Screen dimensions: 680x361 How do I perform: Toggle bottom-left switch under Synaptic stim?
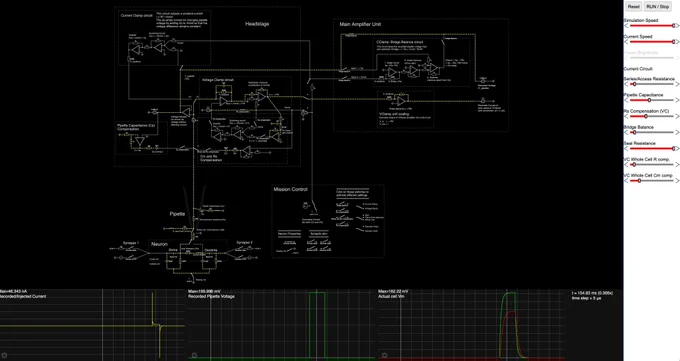(312, 249)
